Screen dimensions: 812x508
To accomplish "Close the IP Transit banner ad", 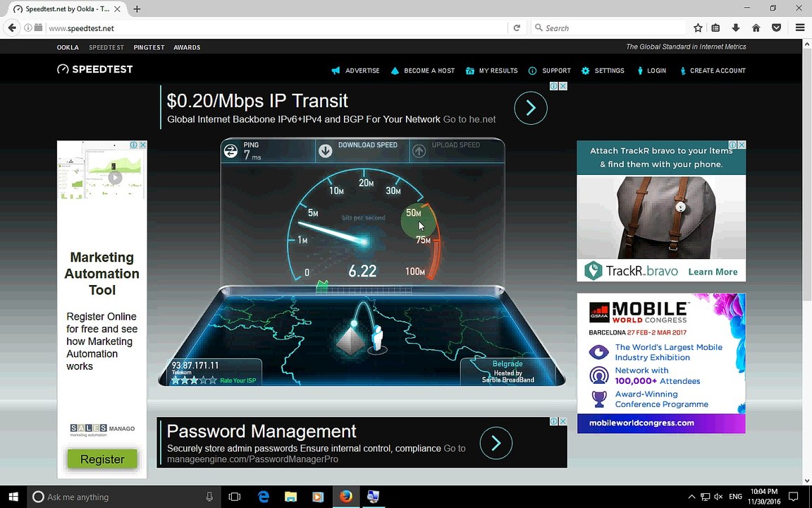I will click(x=563, y=86).
